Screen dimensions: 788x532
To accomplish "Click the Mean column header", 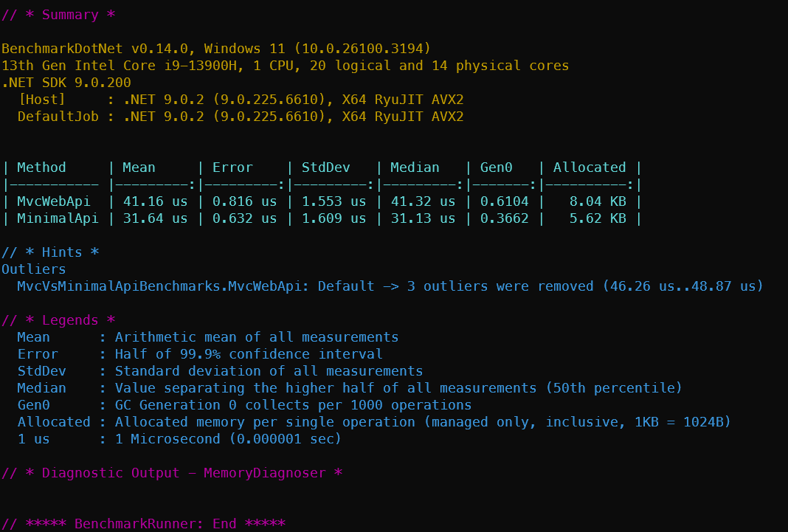I will pyautogui.click(x=139, y=167).
